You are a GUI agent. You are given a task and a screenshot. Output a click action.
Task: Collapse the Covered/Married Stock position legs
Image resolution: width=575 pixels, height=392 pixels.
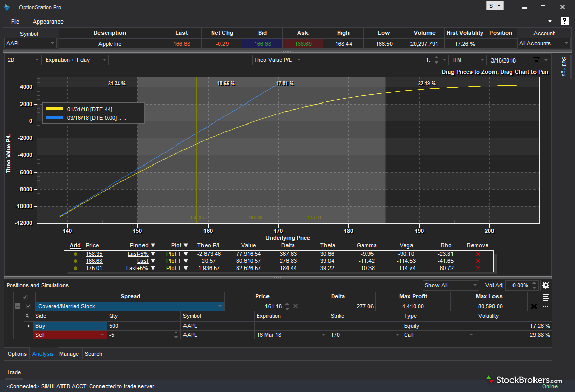(x=18, y=306)
